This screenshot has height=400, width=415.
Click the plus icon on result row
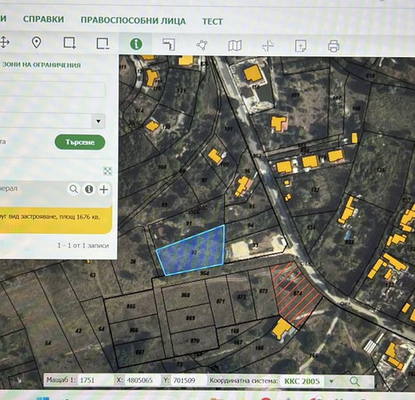tap(104, 190)
